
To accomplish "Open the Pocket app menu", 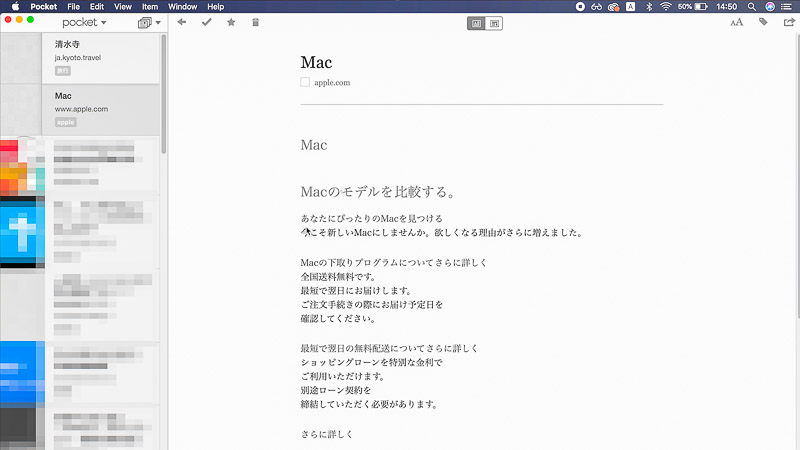I will pyautogui.click(x=43, y=7).
